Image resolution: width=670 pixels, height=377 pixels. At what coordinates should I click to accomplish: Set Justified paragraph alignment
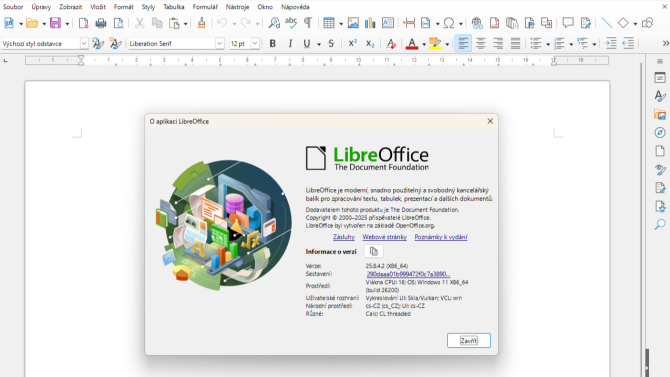[x=515, y=44]
